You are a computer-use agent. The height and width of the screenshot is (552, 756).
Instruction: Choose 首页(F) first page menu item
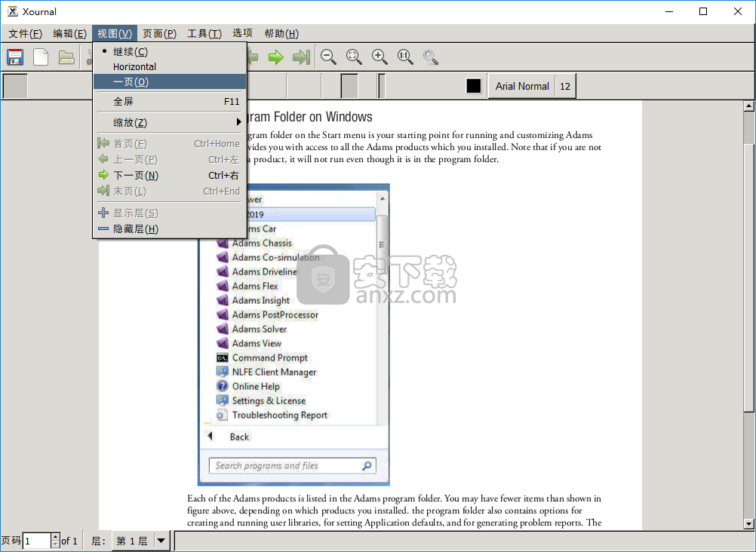(170, 144)
